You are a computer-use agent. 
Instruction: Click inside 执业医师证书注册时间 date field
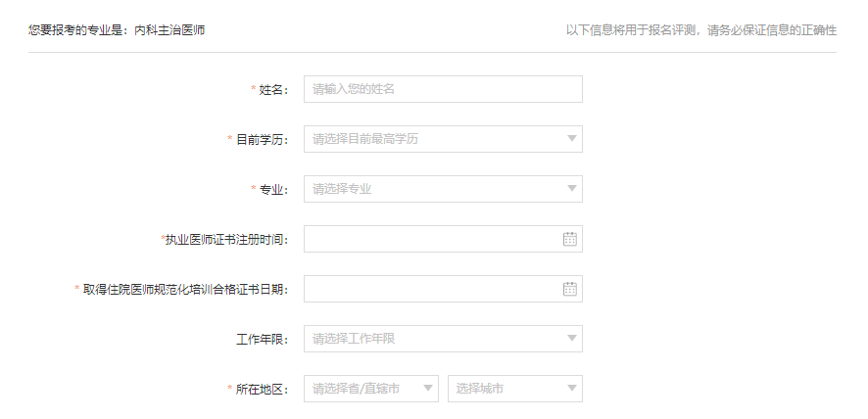point(431,239)
